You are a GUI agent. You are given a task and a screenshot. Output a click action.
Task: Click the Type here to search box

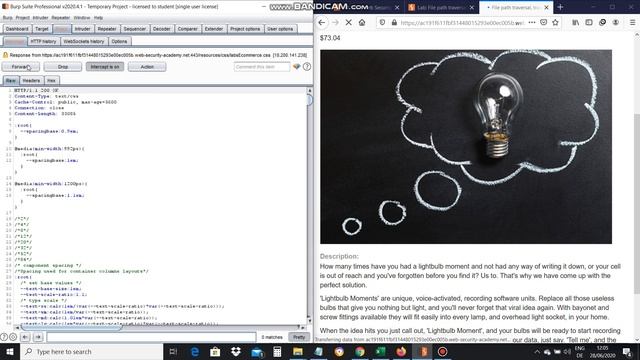(x=91, y=351)
